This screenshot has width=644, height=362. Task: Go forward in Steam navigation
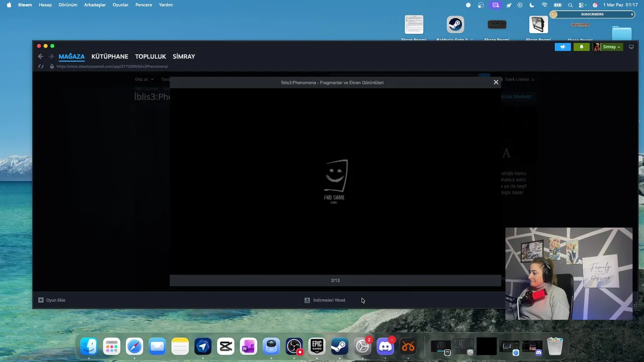tap(51, 56)
